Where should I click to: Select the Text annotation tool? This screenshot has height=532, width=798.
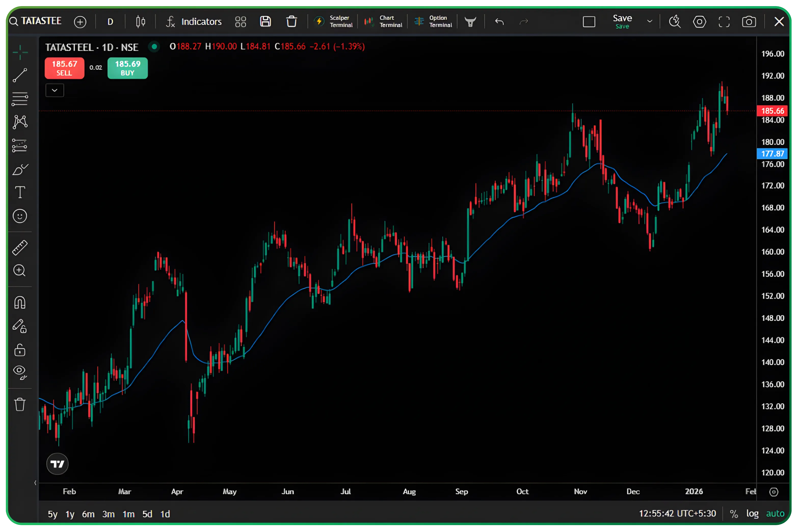pos(20,192)
